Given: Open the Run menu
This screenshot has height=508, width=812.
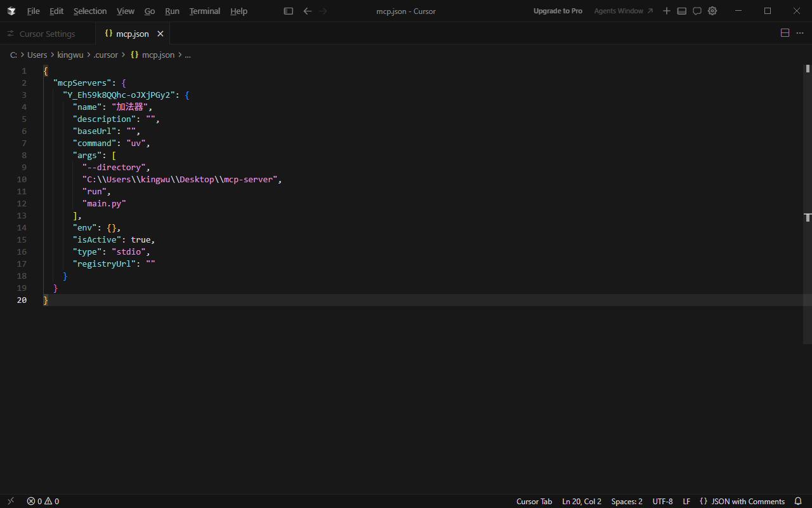Looking at the screenshot, I should [172, 11].
